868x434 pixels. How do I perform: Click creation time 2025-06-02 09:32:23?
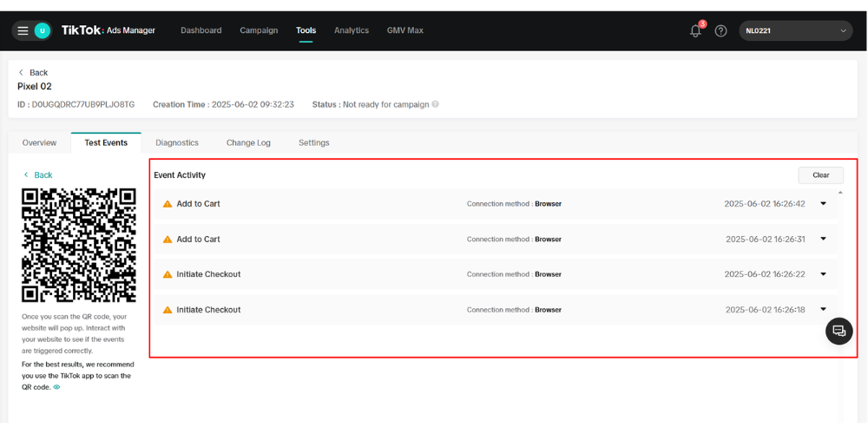point(252,104)
